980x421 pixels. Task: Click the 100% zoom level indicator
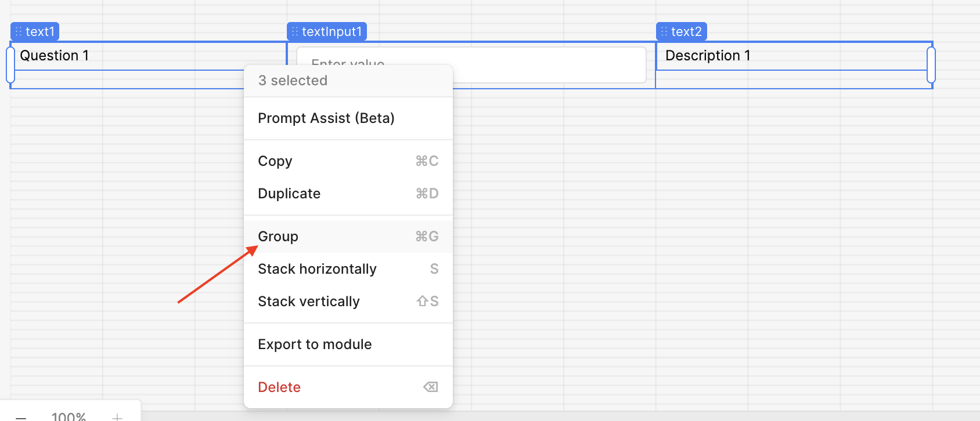pyautogui.click(x=69, y=416)
